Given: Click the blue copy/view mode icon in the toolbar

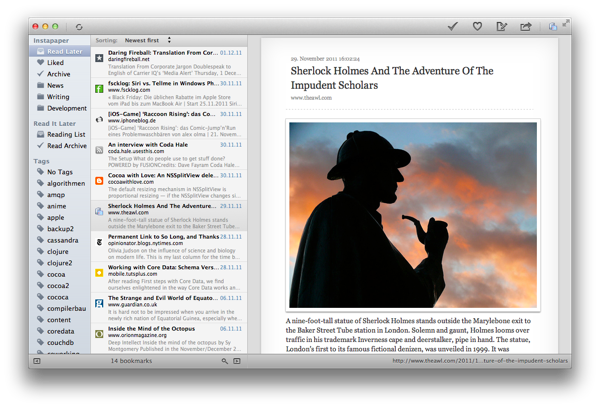Looking at the screenshot, I should click(x=553, y=26).
